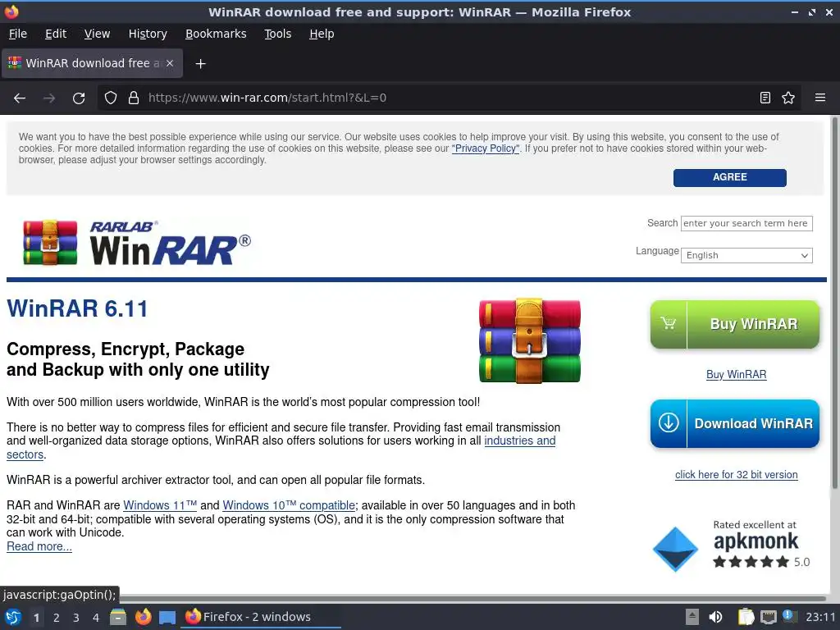
Task: Click the blue Download WinRAR button
Action: point(734,423)
